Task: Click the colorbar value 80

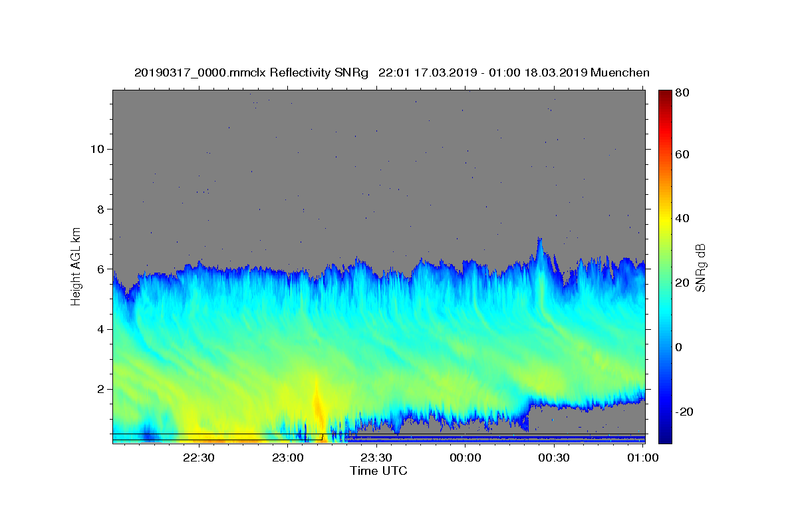Action: [x=683, y=93]
